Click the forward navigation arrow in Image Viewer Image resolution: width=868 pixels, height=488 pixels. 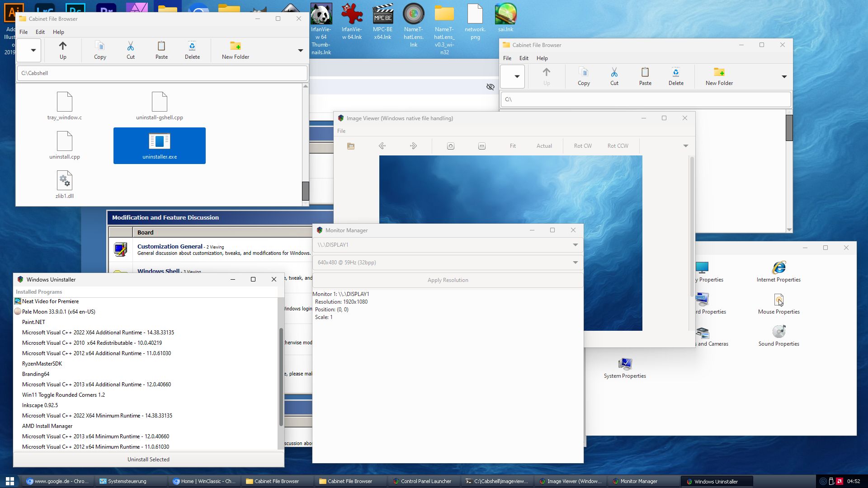pyautogui.click(x=412, y=145)
